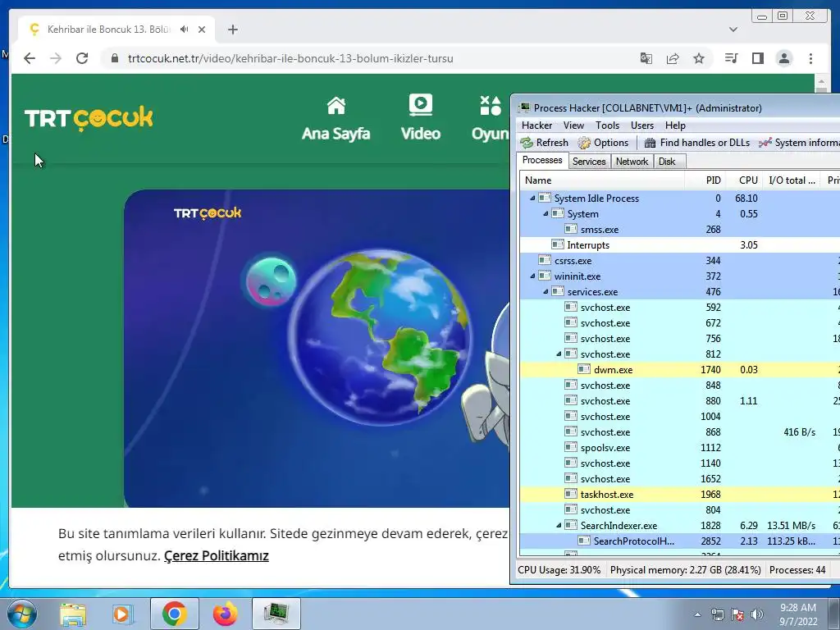This screenshot has width=840, height=630.
Task: Select the taskhost.exe process row
Action: [680, 495]
